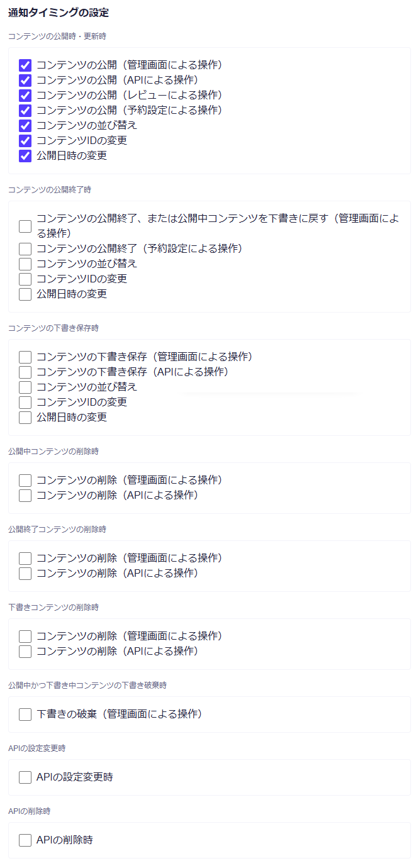
Task: Check 管理画面 deletion under 公開終了コンテンツの削除時
Action: [25, 558]
